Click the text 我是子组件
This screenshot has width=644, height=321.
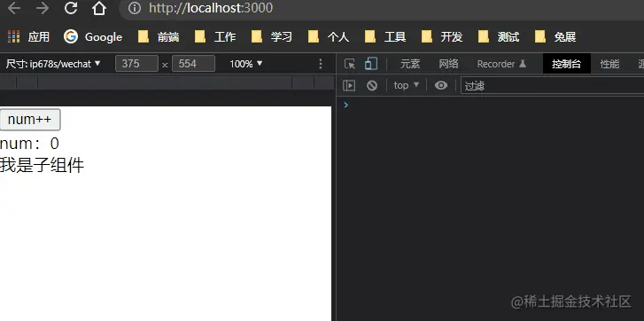[42, 165]
